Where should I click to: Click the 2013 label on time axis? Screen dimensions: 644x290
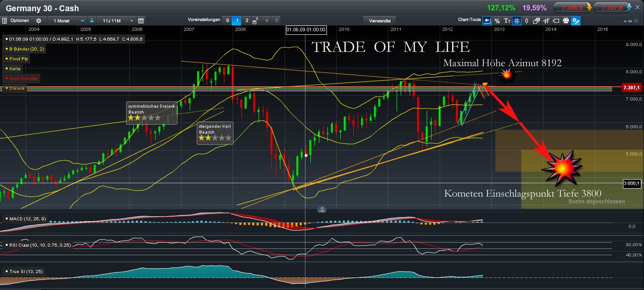(x=499, y=29)
